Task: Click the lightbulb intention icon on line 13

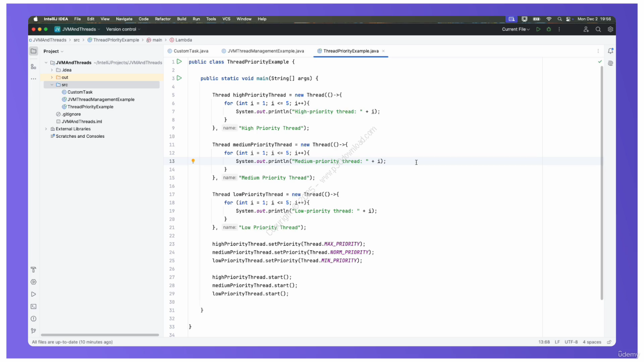Action: point(193,161)
